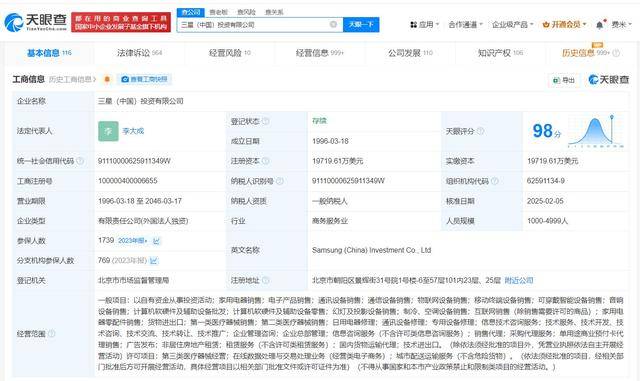The width and height of the screenshot is (640, 381).
Task: Select the 查公司 search tab
Action: click(191, 12)
